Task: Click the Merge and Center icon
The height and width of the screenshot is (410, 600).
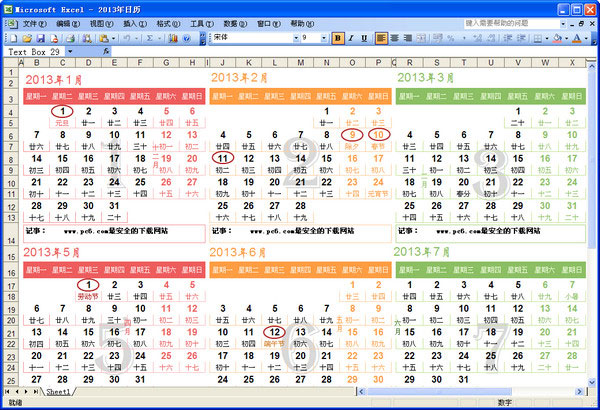Action: tap(421, 38)
